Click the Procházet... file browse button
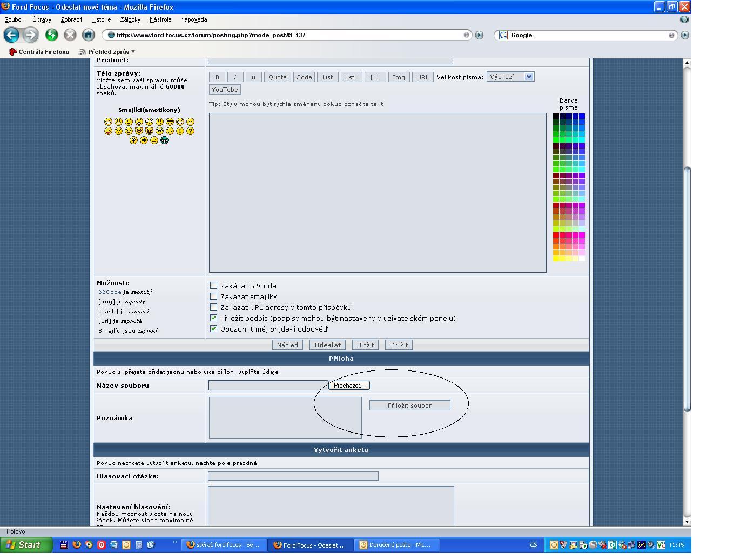This screenshot has width=747, height=560. click(349, 386)
